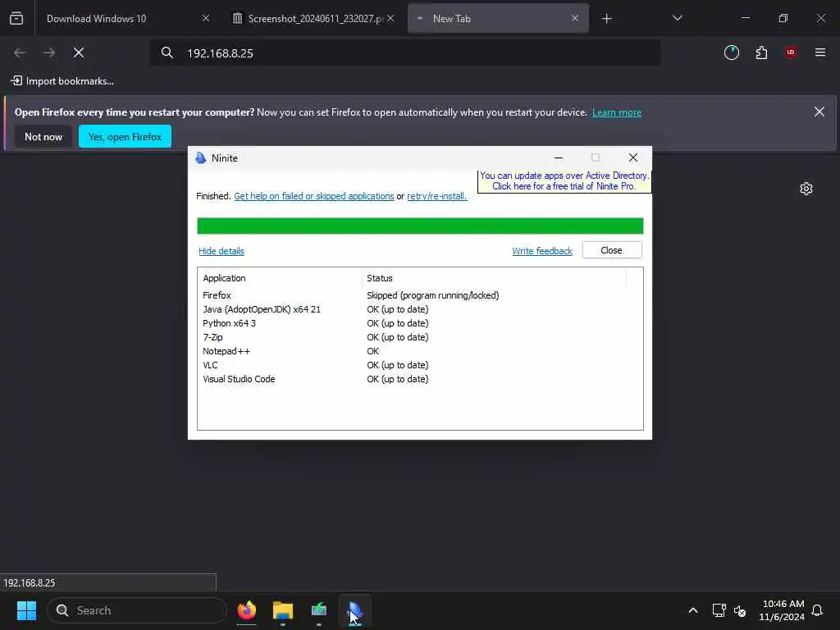The image size is (840, 630).
Task: Follow the Learn more link
Action: (x=617, y=112)
